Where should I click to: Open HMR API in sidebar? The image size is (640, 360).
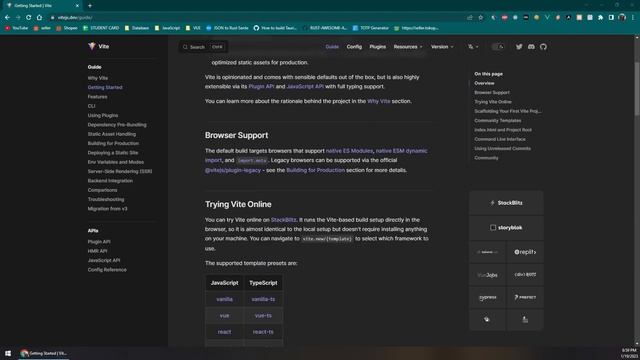(x=98, y=251)
